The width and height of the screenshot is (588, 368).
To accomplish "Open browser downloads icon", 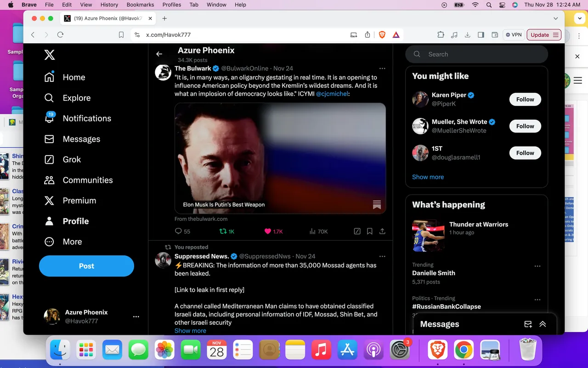I will [468, 35].
